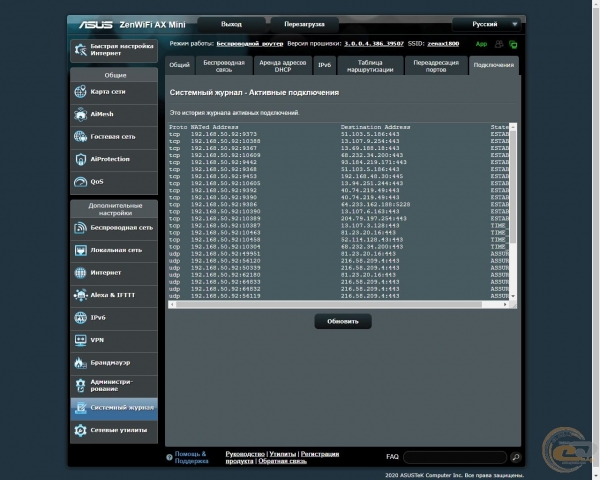Click the log scroll-right arrow

coord(505,304)
